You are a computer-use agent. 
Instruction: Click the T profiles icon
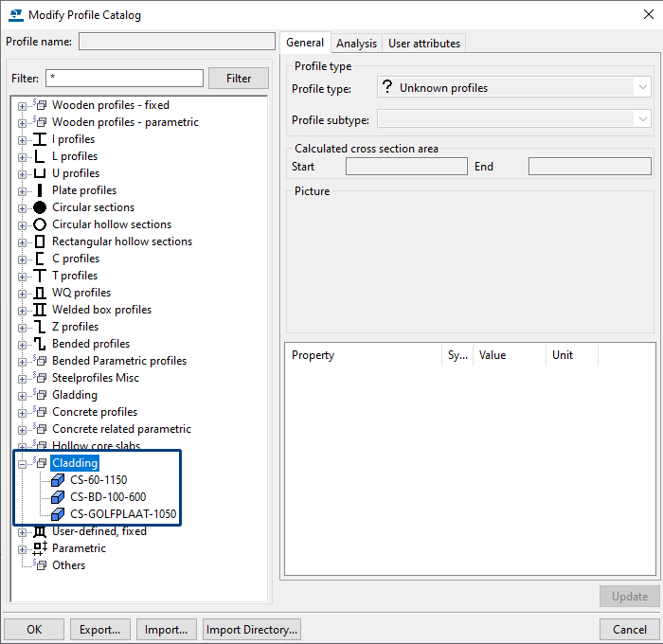[40, 276]
